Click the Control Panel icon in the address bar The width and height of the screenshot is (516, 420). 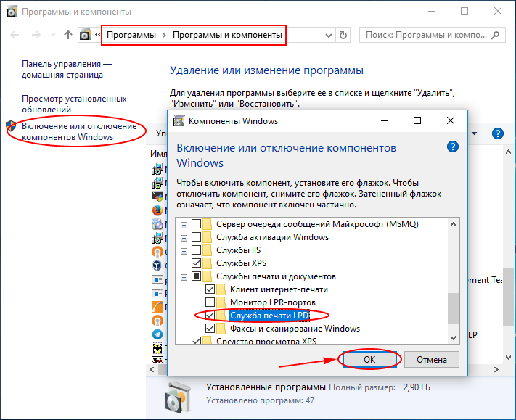pyautogui.click(x=85, y=35)
